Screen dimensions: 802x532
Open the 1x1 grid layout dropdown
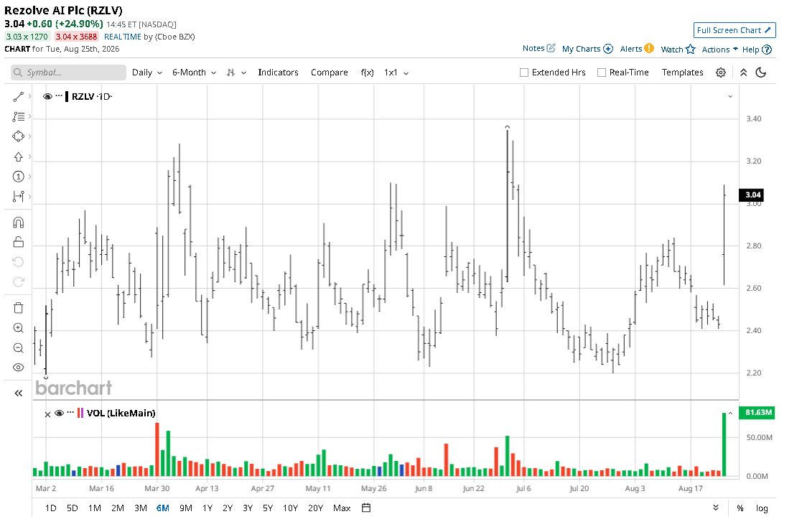(x=396, y=73)
